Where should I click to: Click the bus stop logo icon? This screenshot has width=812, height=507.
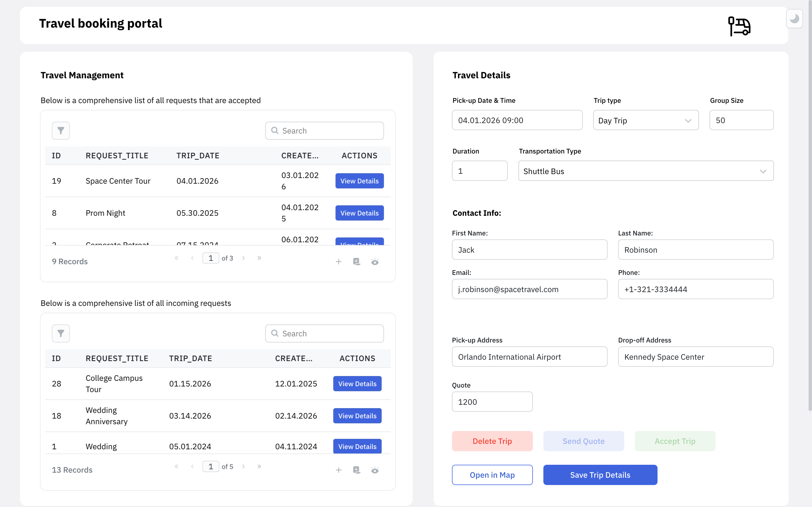(x=739, y=26)
